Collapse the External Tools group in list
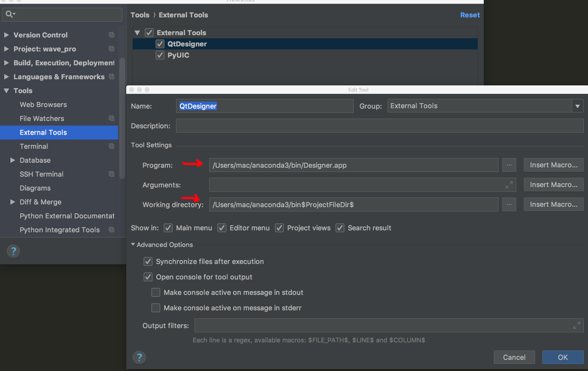588x371 pixels. [x=137, y=33]
